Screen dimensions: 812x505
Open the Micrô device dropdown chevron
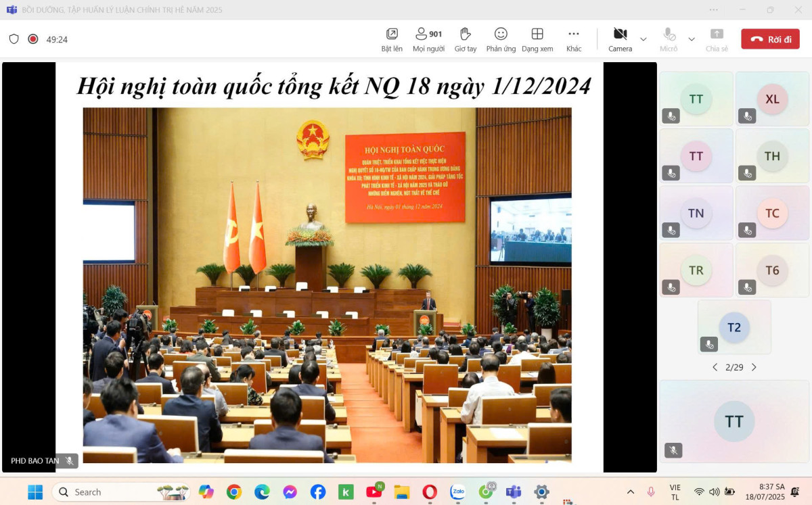tap(692, 39)
